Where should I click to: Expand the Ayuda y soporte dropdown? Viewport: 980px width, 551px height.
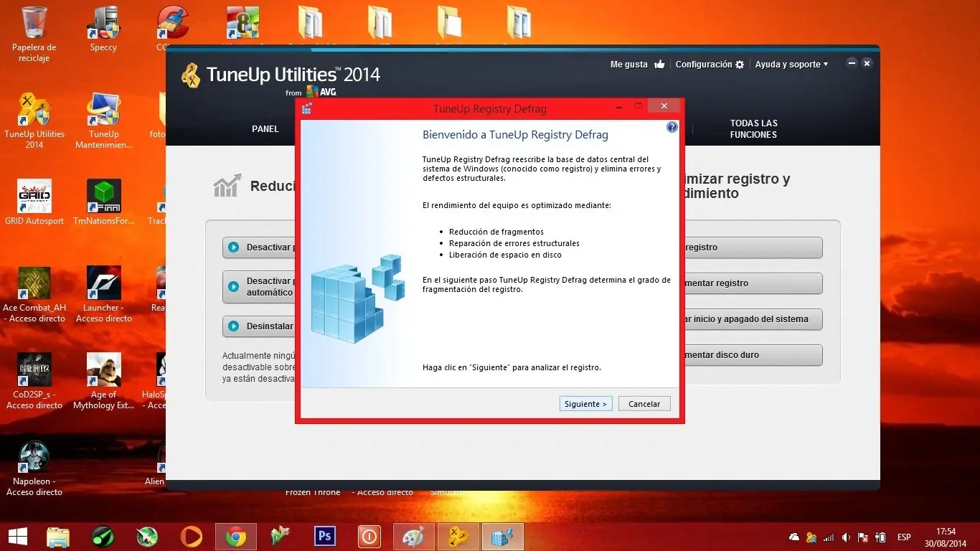click(x=791, y=65)
